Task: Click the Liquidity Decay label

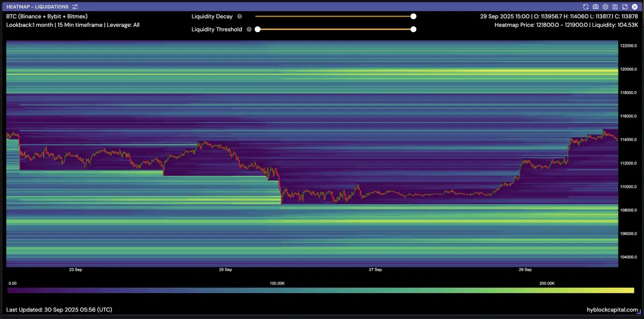Action: tap(212, 17)
